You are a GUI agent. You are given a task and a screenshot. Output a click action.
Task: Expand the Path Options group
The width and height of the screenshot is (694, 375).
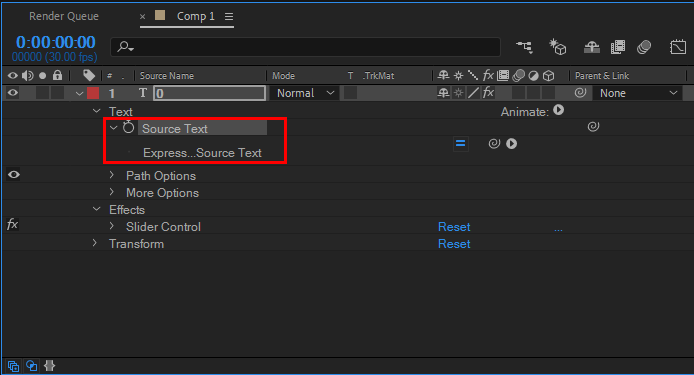pyautogui.click(x=112, y=175)
